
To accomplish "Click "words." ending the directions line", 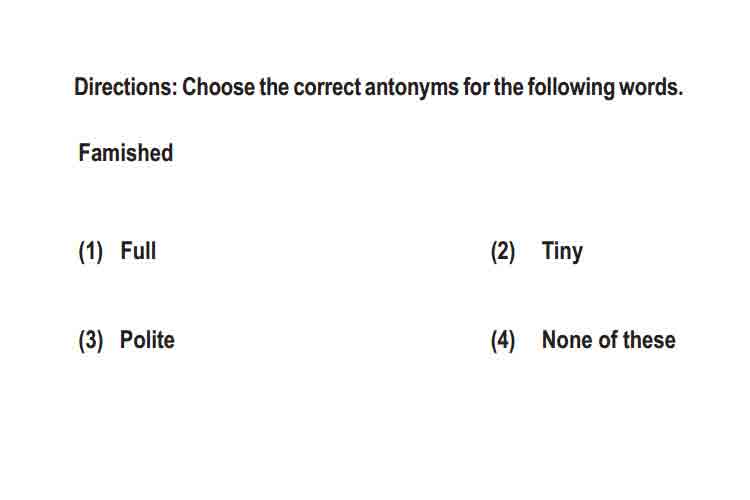I will click(651, 87).
